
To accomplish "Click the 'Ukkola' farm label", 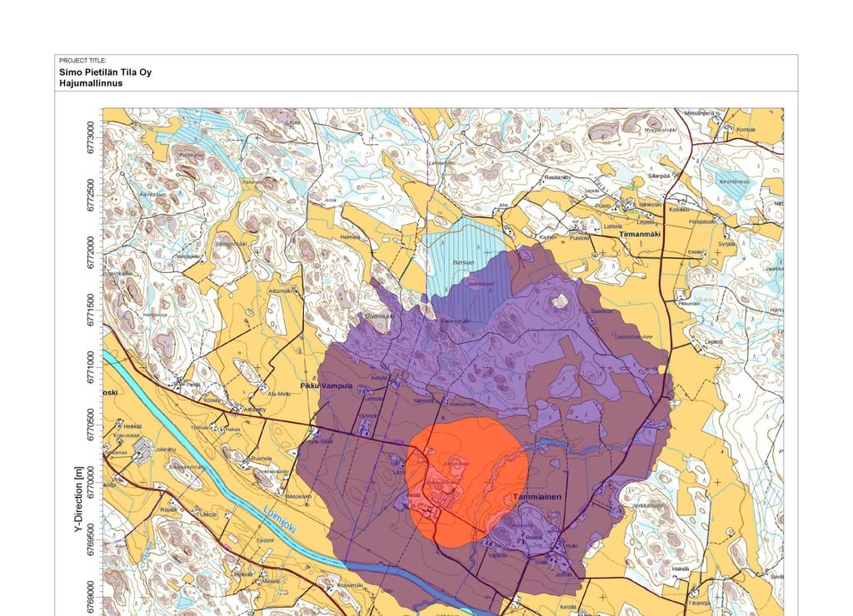I will pos(207,514).
